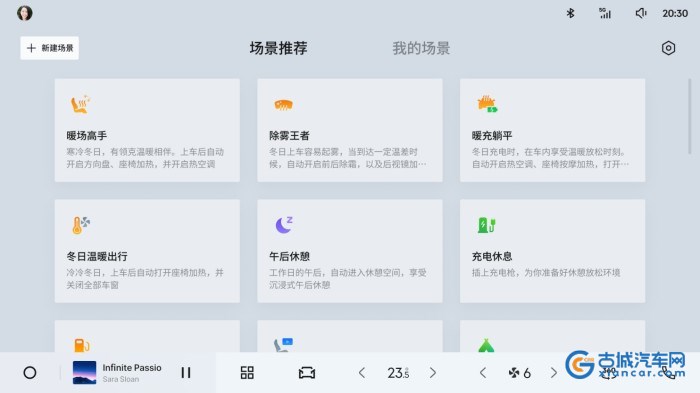700x393 pixels.
Task: Click the charging station icon on 充电休息
Action: pyautogui.click(x=487, y=225)
